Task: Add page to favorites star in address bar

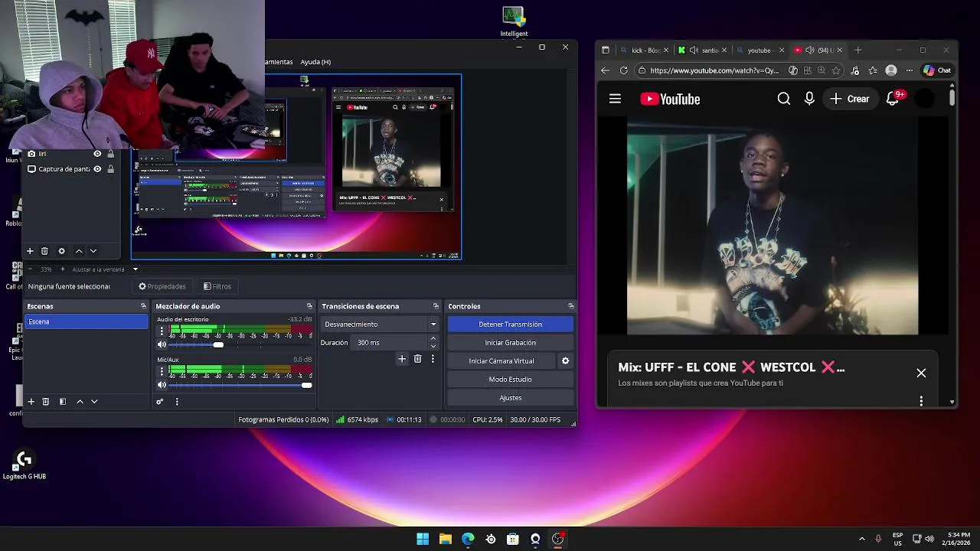Action: [x=836, y=70]
